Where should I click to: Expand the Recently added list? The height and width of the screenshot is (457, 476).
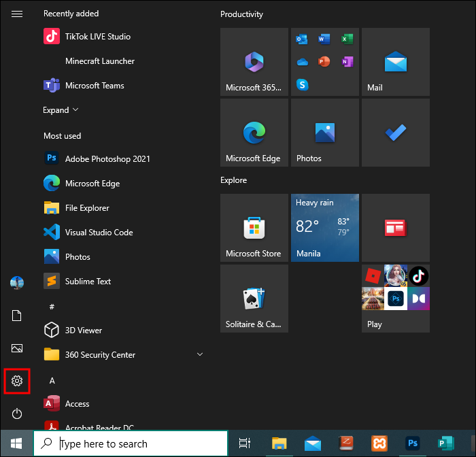tap(61, 110)
